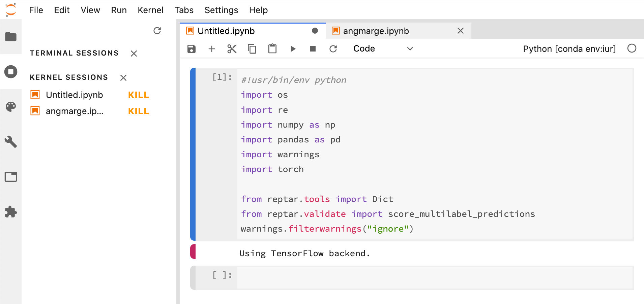Viewport: 644px width, 304px height.
Task: Interrupt the kernel with stop icon
Action: pyautogui.click(x=313, y=49)
